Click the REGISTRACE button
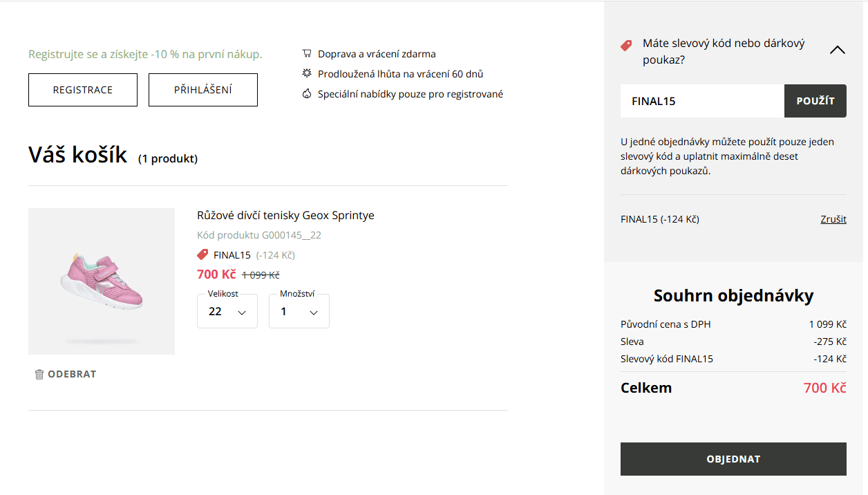Screen dimensions: 868x495 point(83,90)
